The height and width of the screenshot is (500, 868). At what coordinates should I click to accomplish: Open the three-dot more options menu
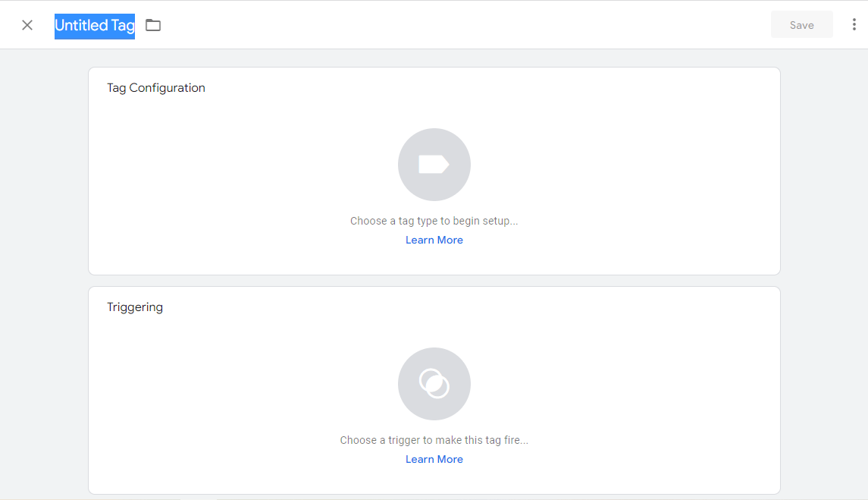pyautogui.click(x=854, y=24)
